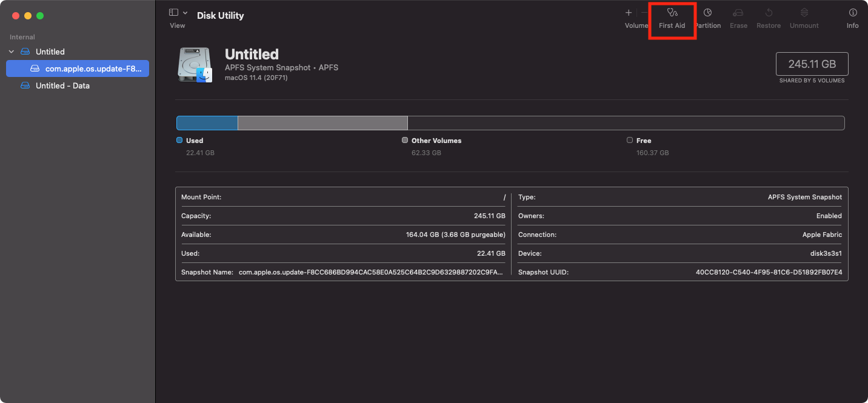Add a volume with the plus button
This screenshot has width=868, height=403.
coord(629,13)
